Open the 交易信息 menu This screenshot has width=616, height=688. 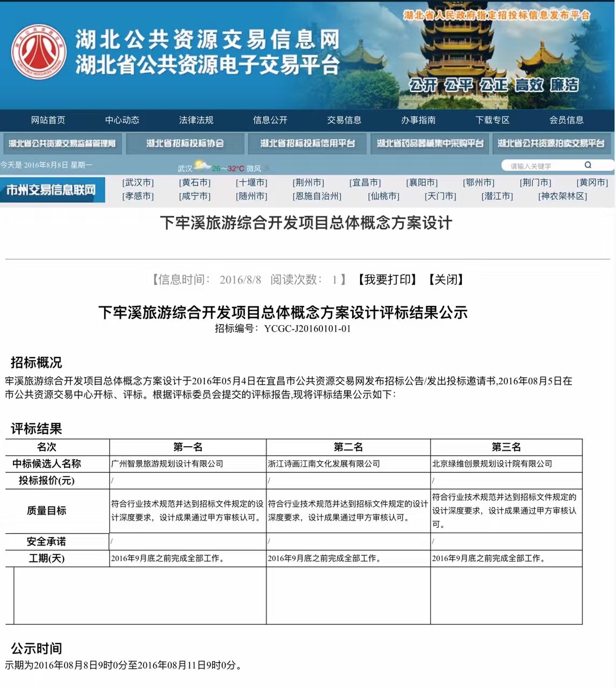pos(344,120)
